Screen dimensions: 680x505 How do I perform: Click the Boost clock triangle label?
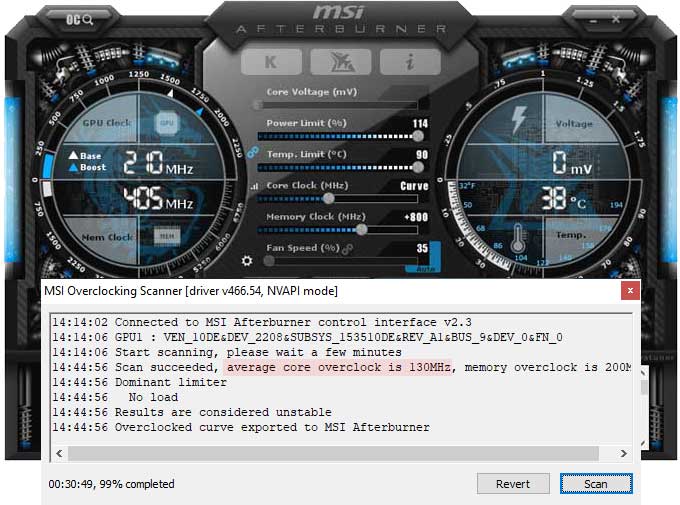(x=87, y=167)
